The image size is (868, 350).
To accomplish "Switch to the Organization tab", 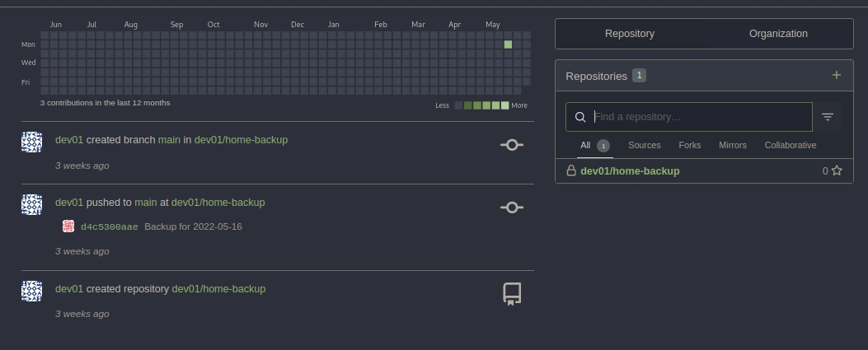I will click(778, 34).
